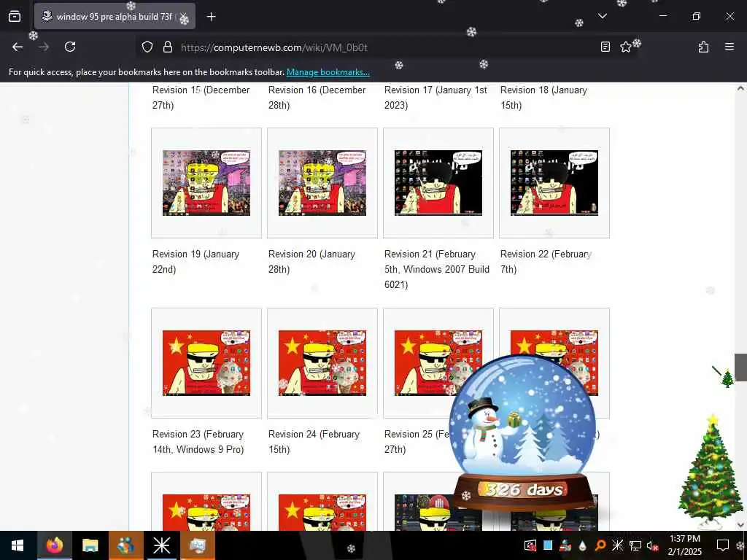Expand the list all tabs chevron
The image size is (747, 560).
pyautogui.click(x=602, y=16)
